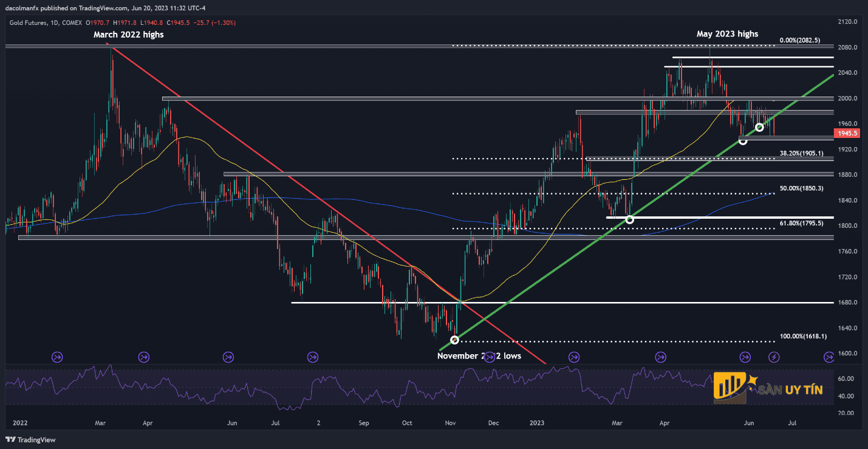
Task: Open event marker between Jul and Sep 2022
Action: click(313, 357)
